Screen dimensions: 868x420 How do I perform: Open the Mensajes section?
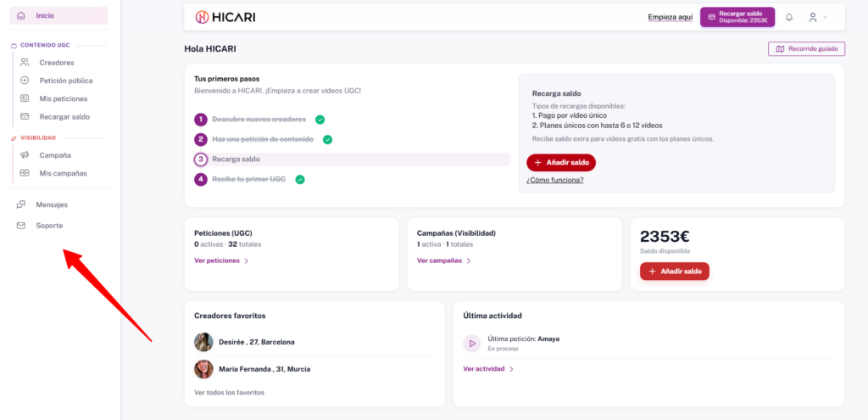tap(51, 204)
